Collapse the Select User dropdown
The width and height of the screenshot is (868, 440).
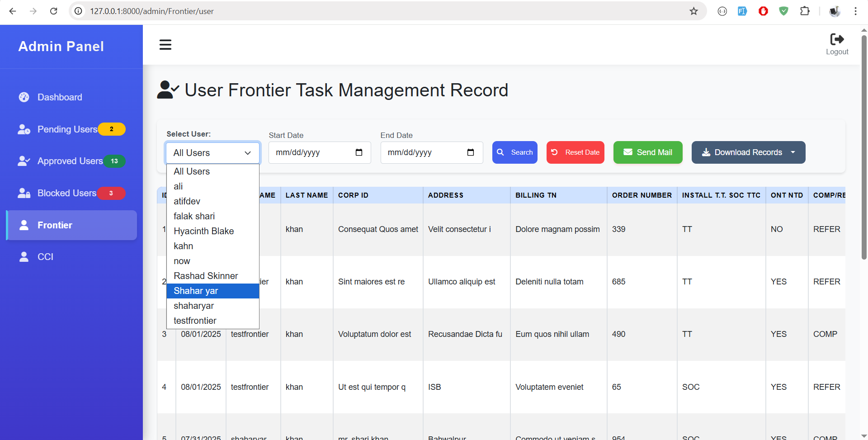pyautogui.click(x=212, y=153)
